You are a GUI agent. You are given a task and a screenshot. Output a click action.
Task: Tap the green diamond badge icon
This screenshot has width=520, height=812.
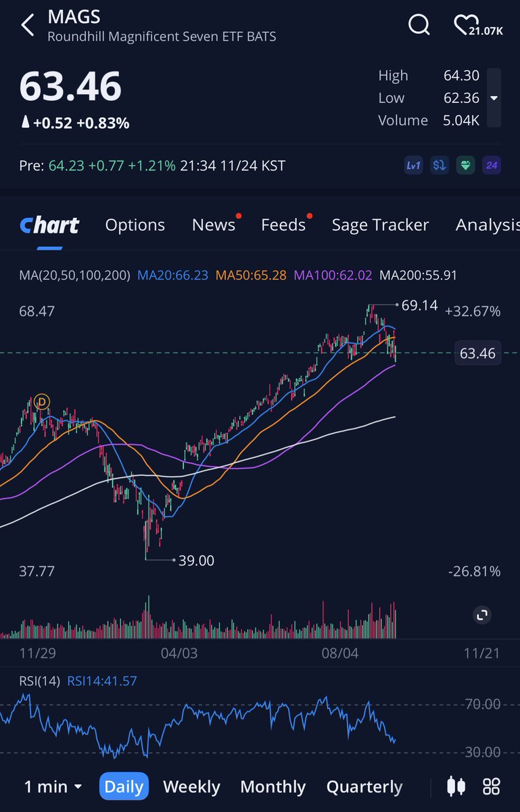pyautogui.click(x=465, y=166)
